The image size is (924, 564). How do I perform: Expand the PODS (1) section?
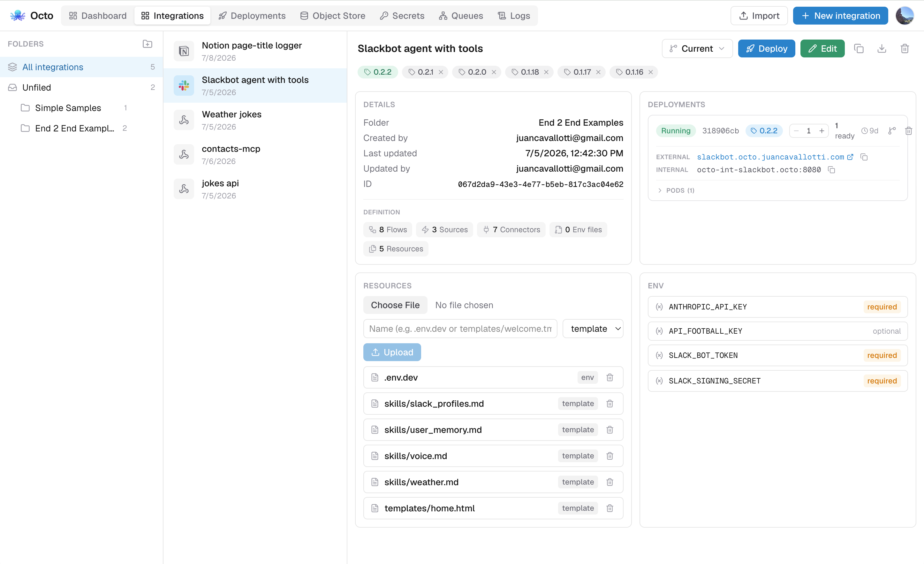point(676,190)
